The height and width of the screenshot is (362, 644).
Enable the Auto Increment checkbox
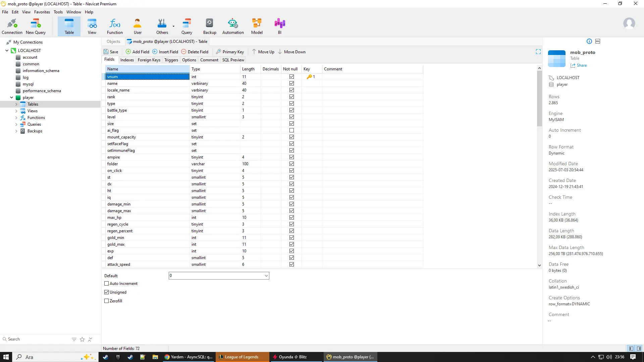pyautogui.click(x=107, y=284)
